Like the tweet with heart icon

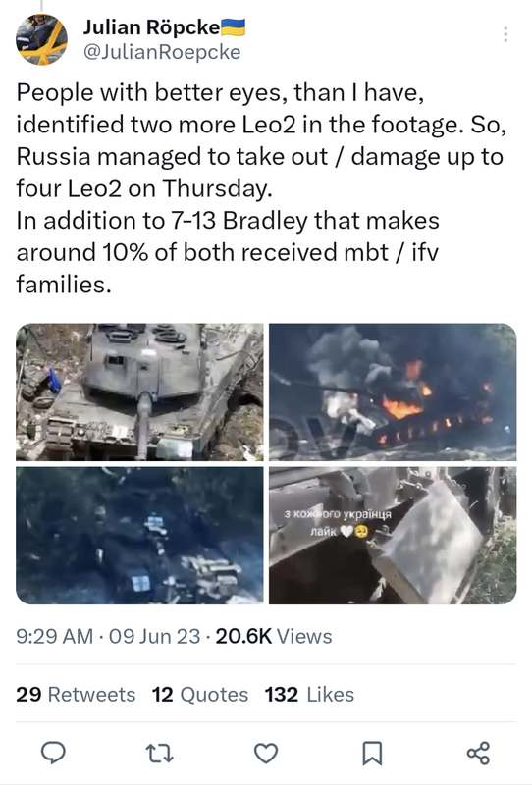pyautogui.click(x=266, y=753)
